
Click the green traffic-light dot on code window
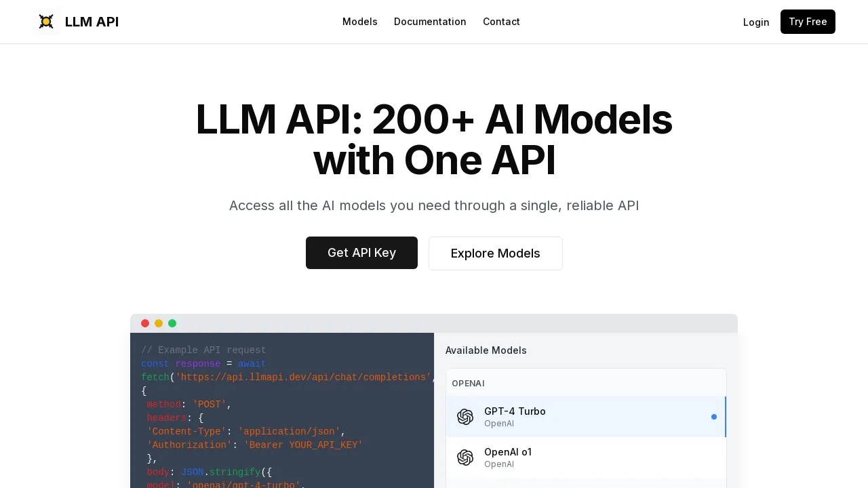point(172,323)
